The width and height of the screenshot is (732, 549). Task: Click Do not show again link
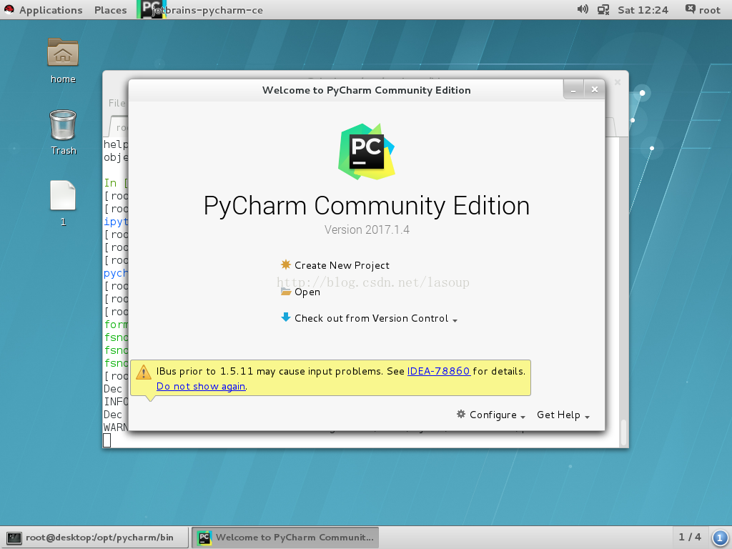[201, 386]
